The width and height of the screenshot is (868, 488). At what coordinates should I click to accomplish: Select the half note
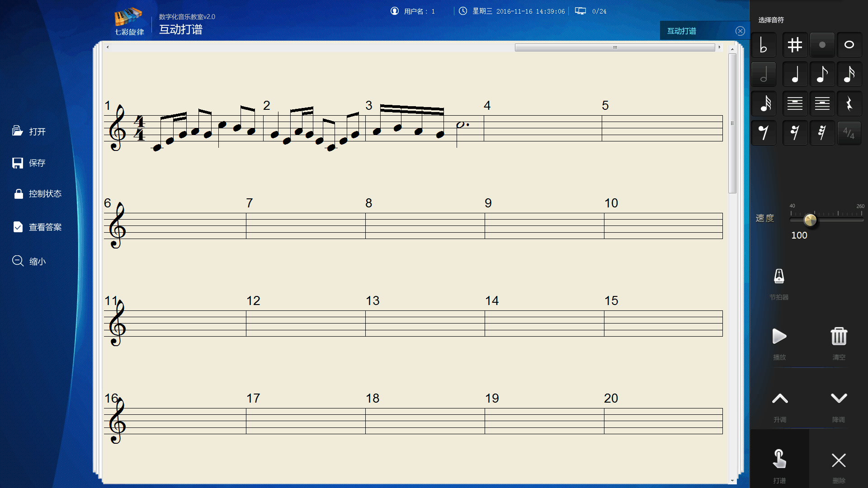pyautogui.click(x=764, y=75)
